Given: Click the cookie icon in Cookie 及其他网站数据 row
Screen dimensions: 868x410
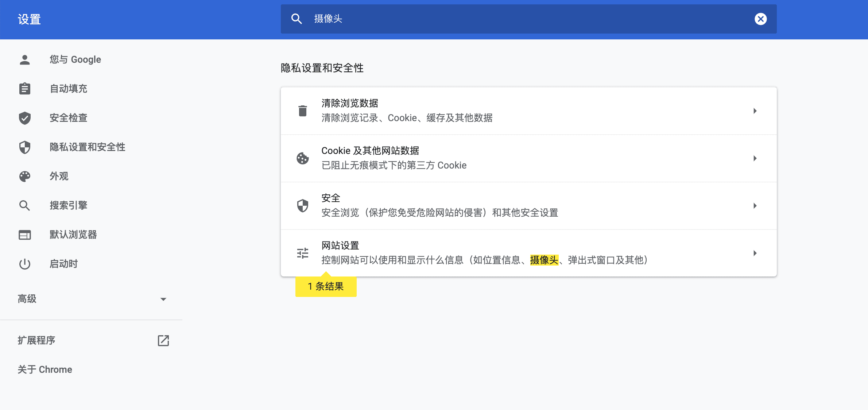Looking at the screenshot, I should coord(302,158).
